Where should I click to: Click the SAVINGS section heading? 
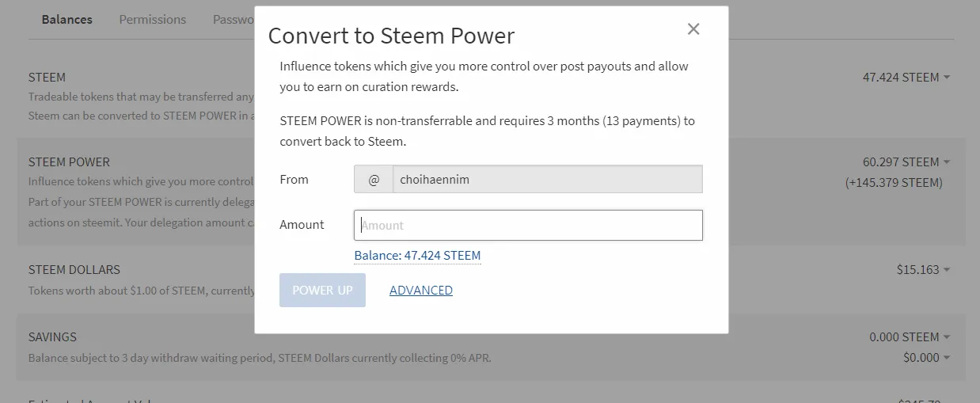[52, 336]
